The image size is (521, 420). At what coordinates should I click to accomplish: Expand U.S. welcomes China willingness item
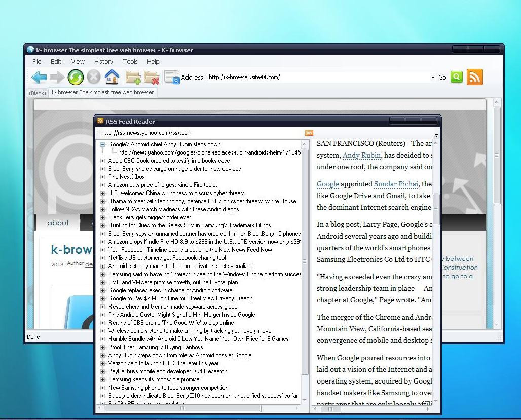(x=103, y=193)
